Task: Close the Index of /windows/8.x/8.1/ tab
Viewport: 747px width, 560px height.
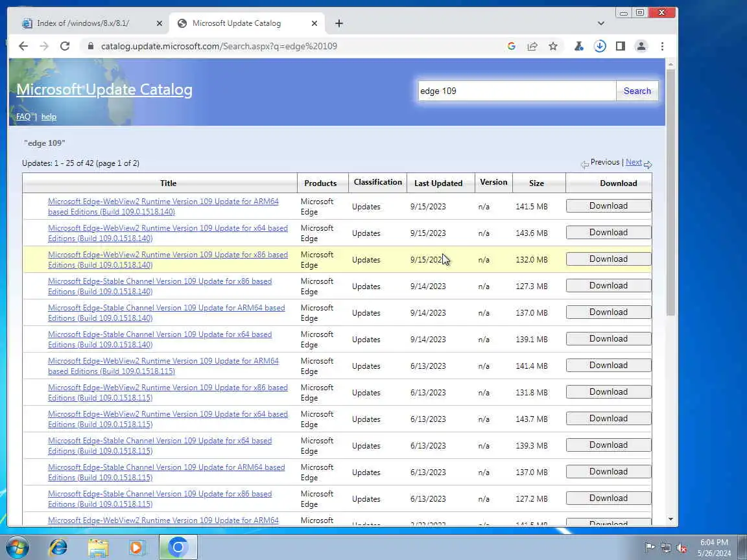Action: click(160, 23)
